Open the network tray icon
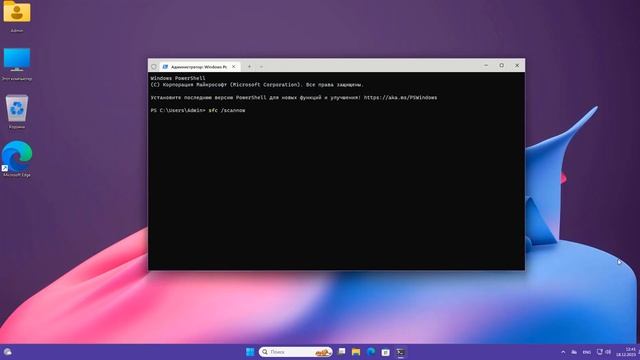 [600, 352]
